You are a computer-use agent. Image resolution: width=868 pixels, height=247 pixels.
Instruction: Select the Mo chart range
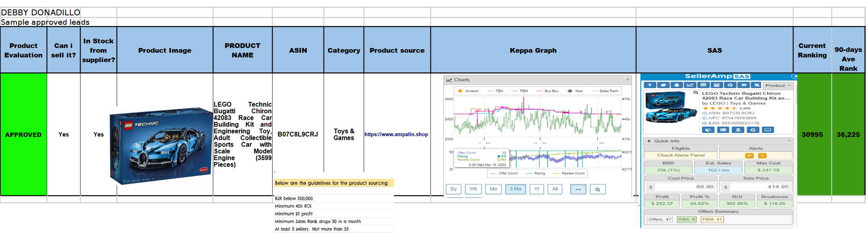pyautogui.click(x=493, y=189)
